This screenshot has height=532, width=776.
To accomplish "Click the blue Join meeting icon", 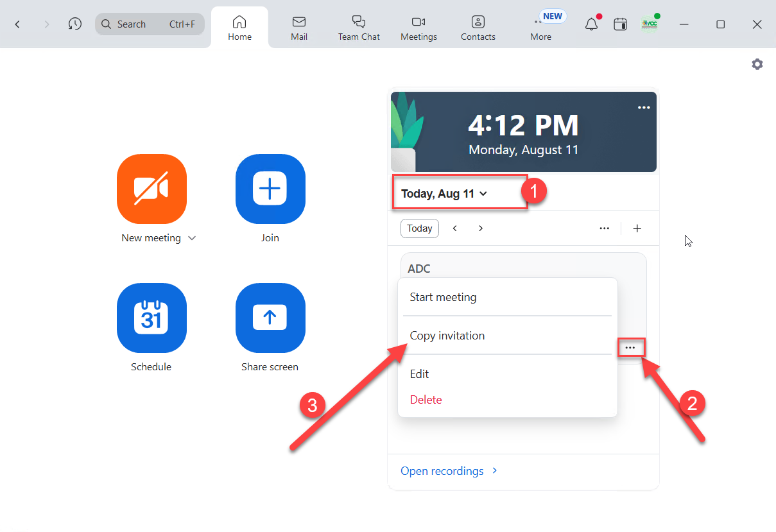I will [270, 189].
